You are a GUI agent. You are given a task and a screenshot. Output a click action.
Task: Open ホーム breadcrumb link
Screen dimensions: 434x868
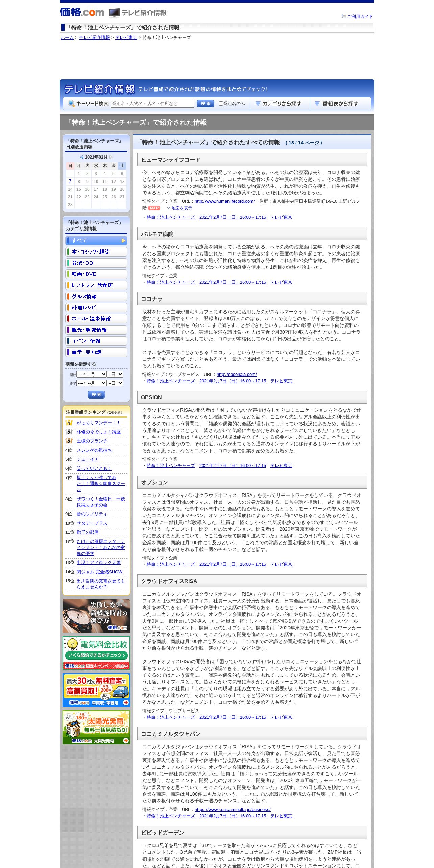[67, 38]
